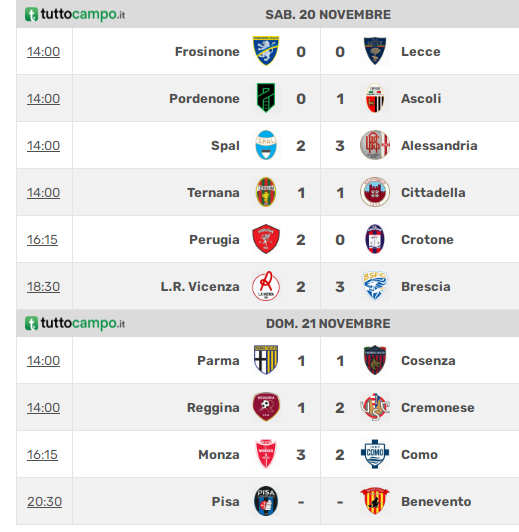Open the Perugia red shield crest
This screenshot has width=519, height=532.
coord(266,239)
